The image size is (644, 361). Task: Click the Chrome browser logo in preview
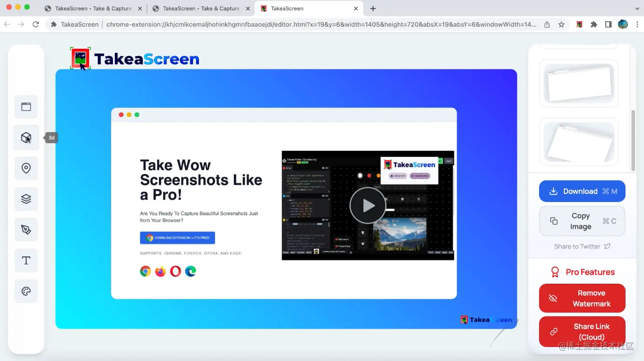click(x=146, y=271)
